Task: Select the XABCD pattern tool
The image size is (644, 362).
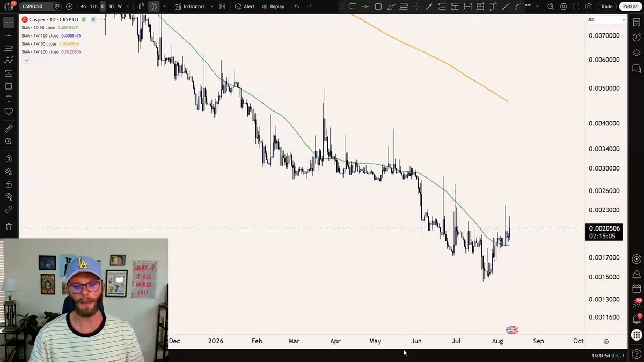Action: 9,61
